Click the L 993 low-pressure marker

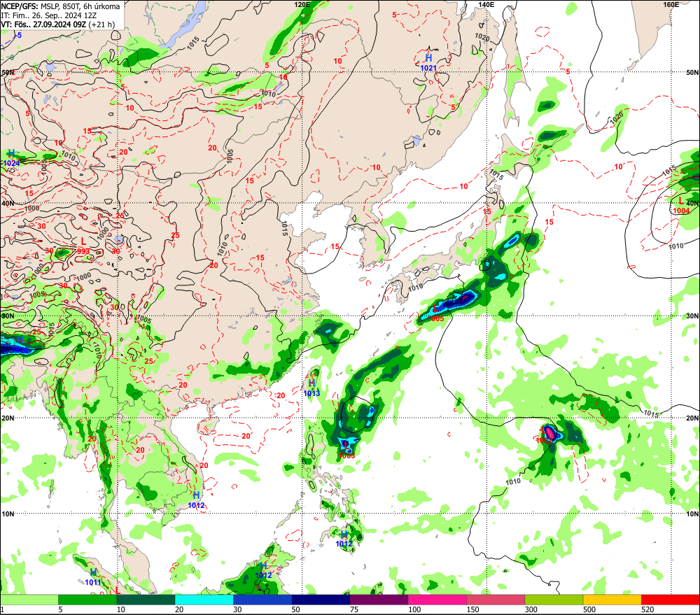pos(83,246)
